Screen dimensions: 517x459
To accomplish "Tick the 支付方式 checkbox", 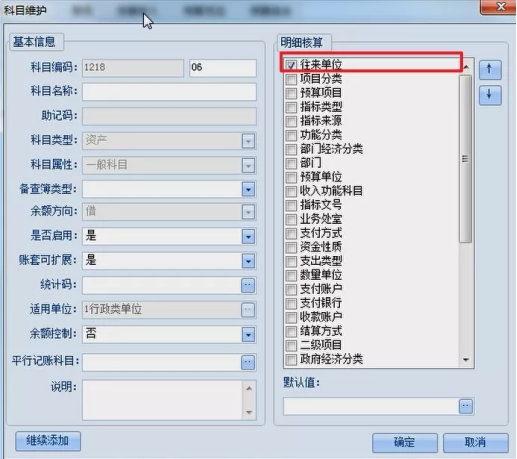I will point(291,233).
